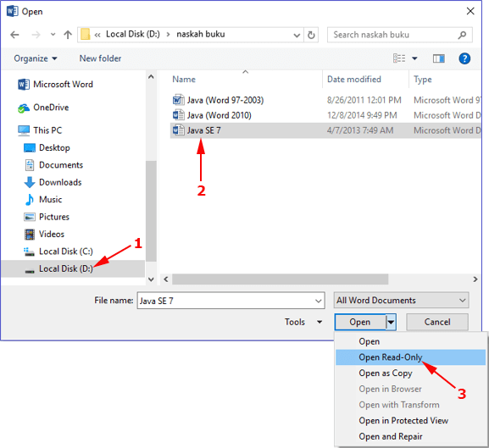This screenshot has height=448, width=489.
Task: Open the recent locations dropdown arrow
Action: pos(53,35)
